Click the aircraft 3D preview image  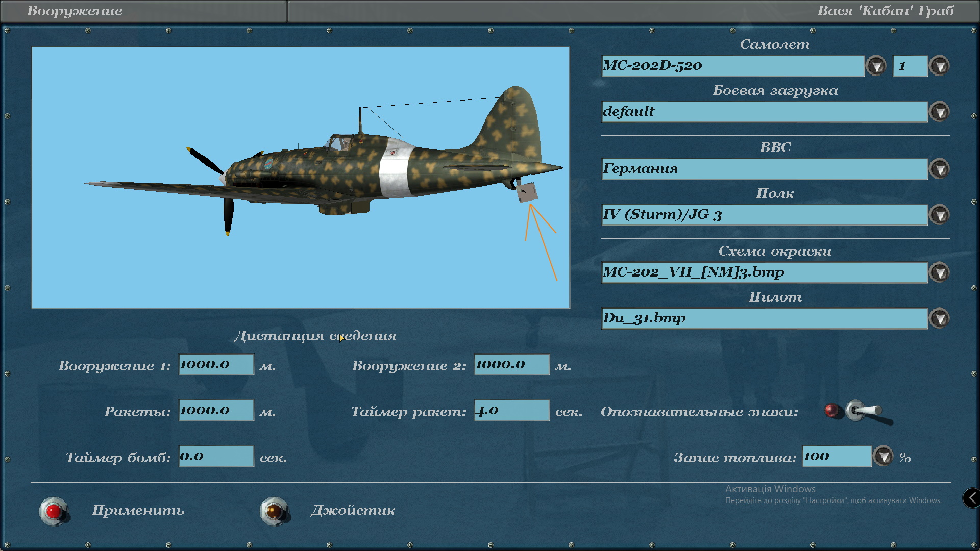301,178
